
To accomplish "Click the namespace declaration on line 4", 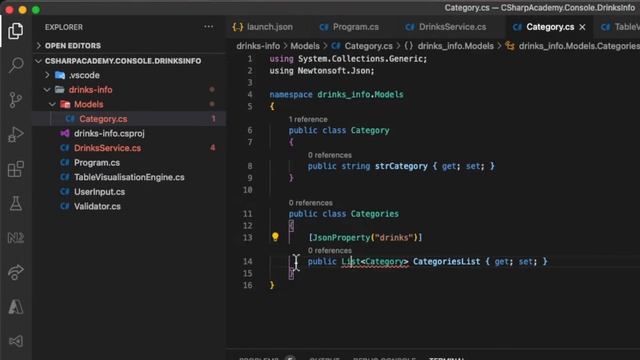I will (336, 95).
